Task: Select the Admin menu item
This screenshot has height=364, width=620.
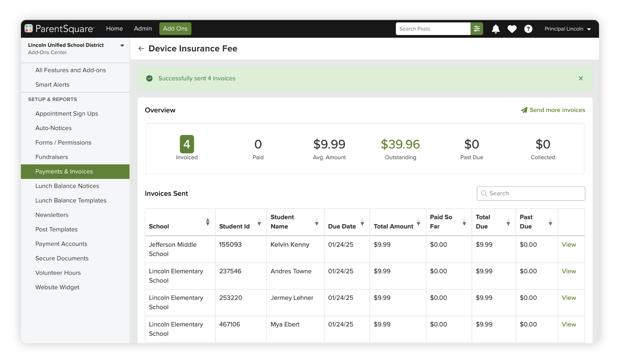Action: pyautogui.click(x=143, y=29)
